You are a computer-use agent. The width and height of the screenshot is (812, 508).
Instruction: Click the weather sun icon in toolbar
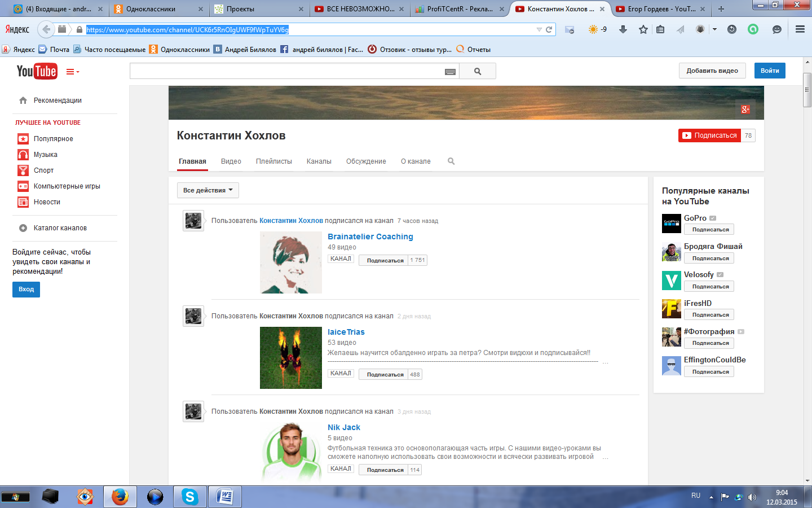pos(593,29)
